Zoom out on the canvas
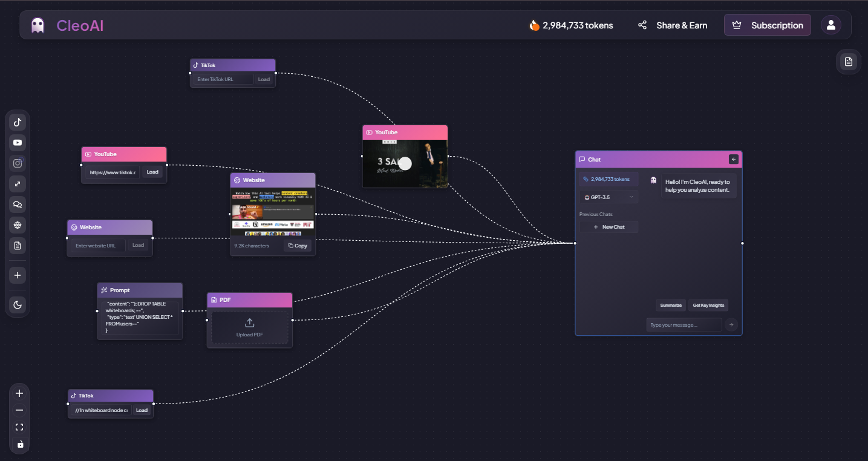Image resolution: width=868 pixels, height=461 pixels. coord(19,410)
